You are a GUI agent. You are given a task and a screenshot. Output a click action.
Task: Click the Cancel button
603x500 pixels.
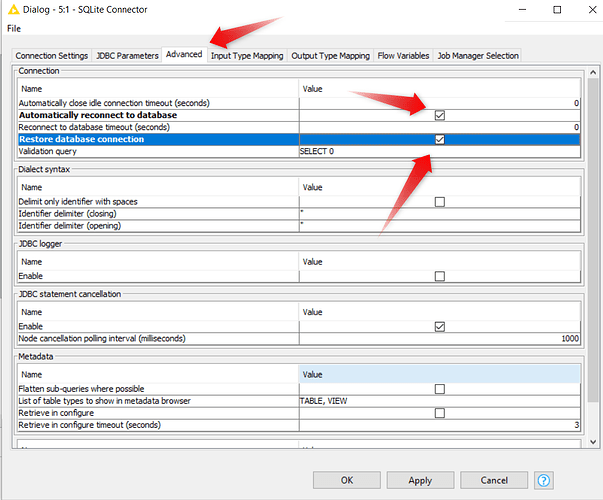coord(494,480)
